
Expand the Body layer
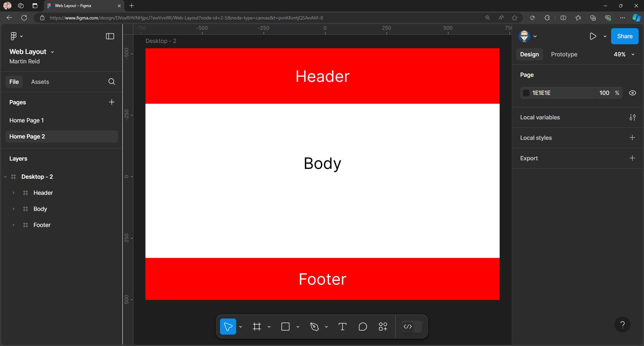[13, 209]
